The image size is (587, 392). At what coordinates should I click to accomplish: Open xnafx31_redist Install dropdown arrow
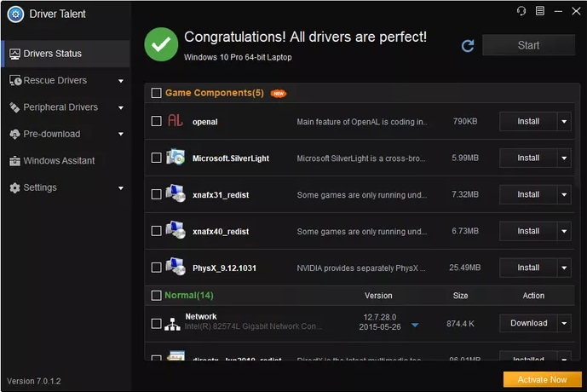coord(564,194)
